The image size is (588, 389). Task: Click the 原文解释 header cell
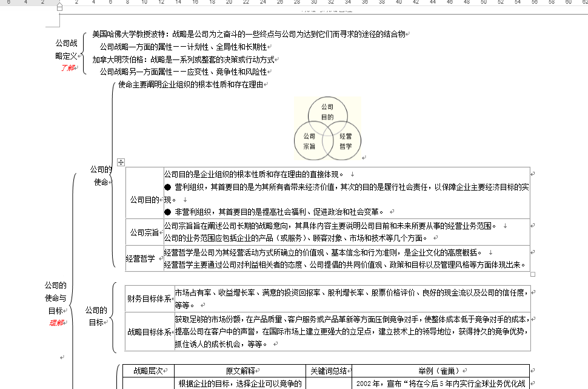pos(241,371)
